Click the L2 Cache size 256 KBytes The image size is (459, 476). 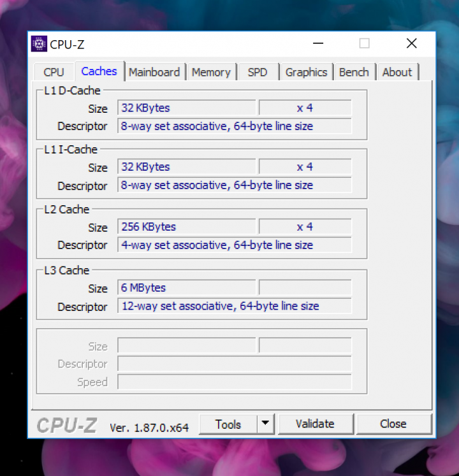(x=187, y=226)
